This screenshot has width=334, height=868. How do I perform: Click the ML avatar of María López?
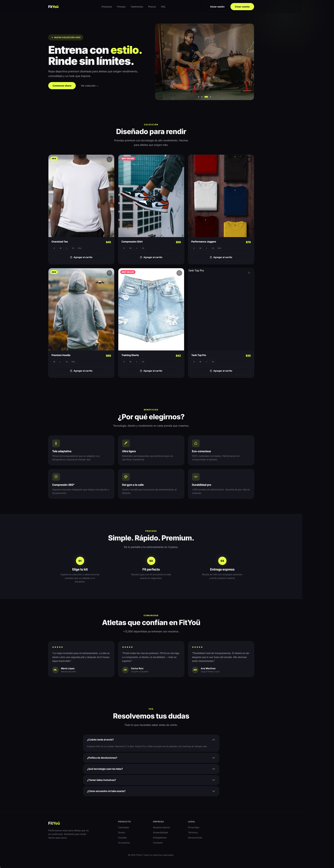[56, 670]
